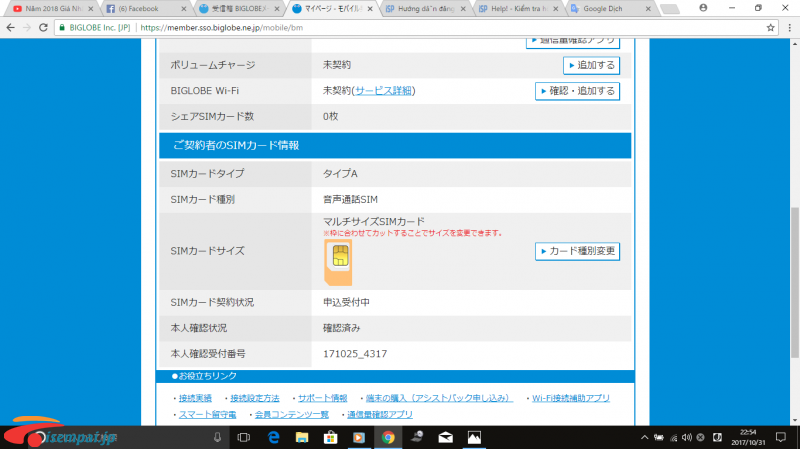This screenshot has width=800, height=449.
Task: Open the Action Center notifications icon
Action: pos(781,437)
